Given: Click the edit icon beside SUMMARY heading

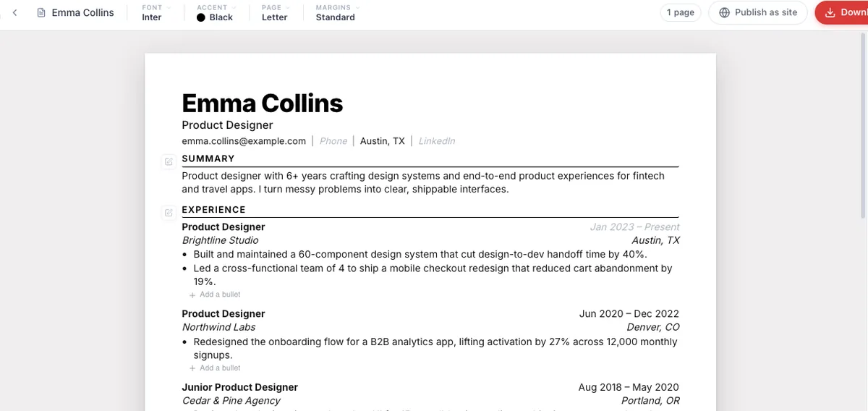Looking at the screenshot, I should [169, 161].
